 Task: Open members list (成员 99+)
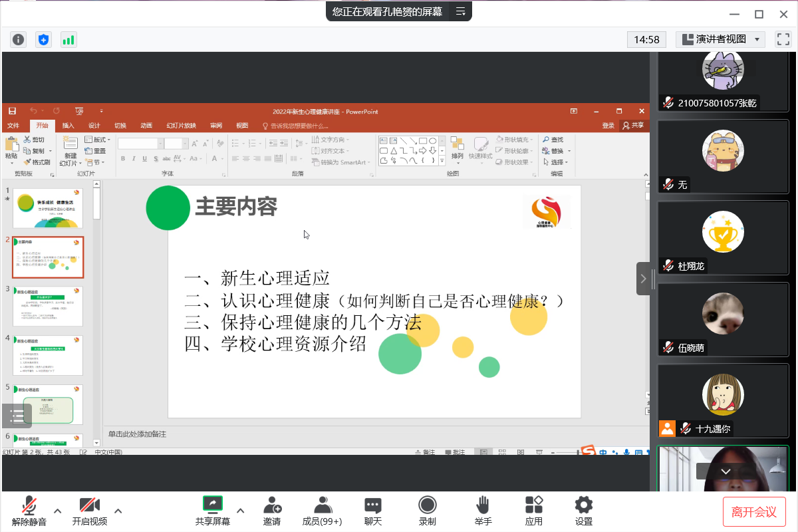click(322, 511)
